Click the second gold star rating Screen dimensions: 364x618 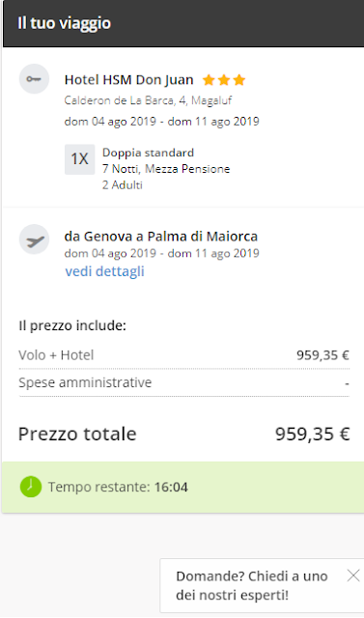click(x=224, y=80)
